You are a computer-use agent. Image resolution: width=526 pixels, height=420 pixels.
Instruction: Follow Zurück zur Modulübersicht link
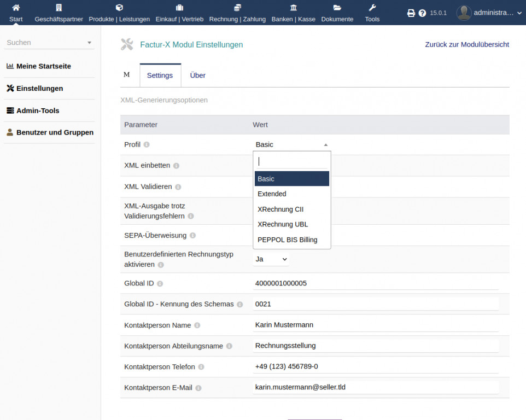467,44
